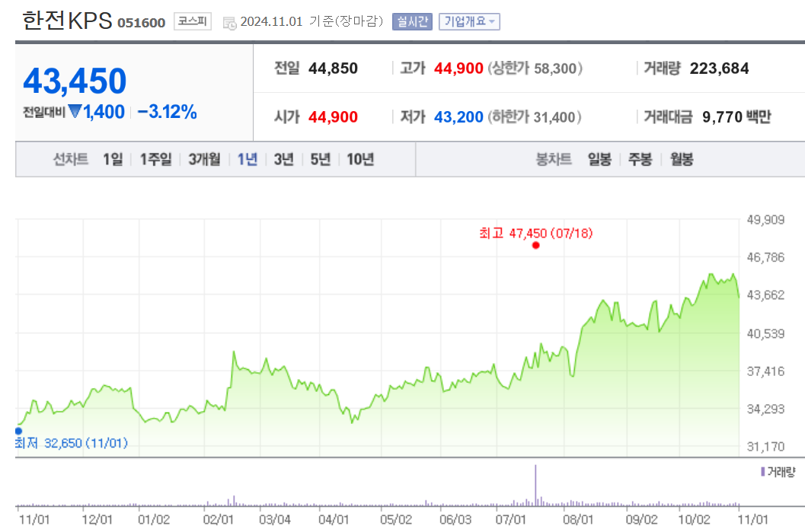This screenshot has height=532, width=805.
Task: Click the 상한가 58,300 upper limit text
Action: click(535, 68)
